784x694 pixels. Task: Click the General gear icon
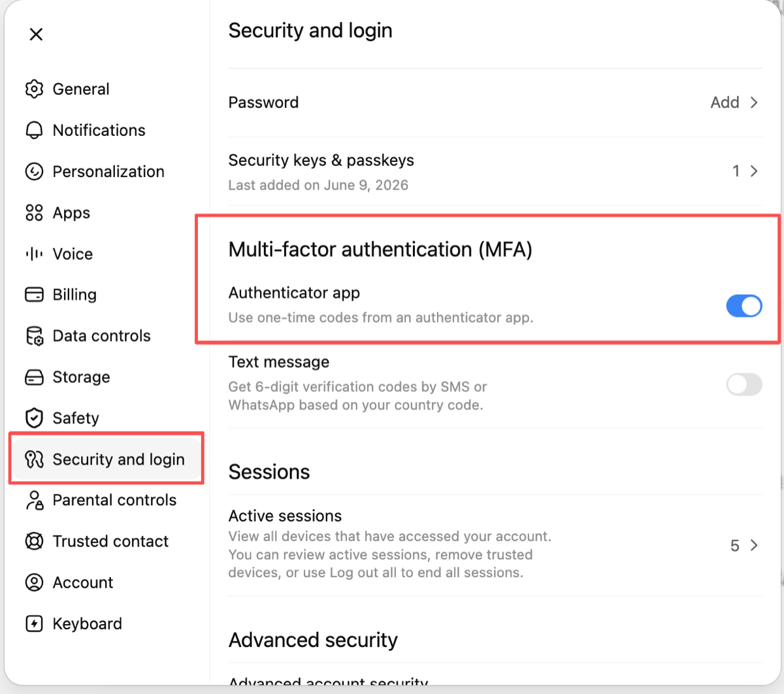click(34, 89)
